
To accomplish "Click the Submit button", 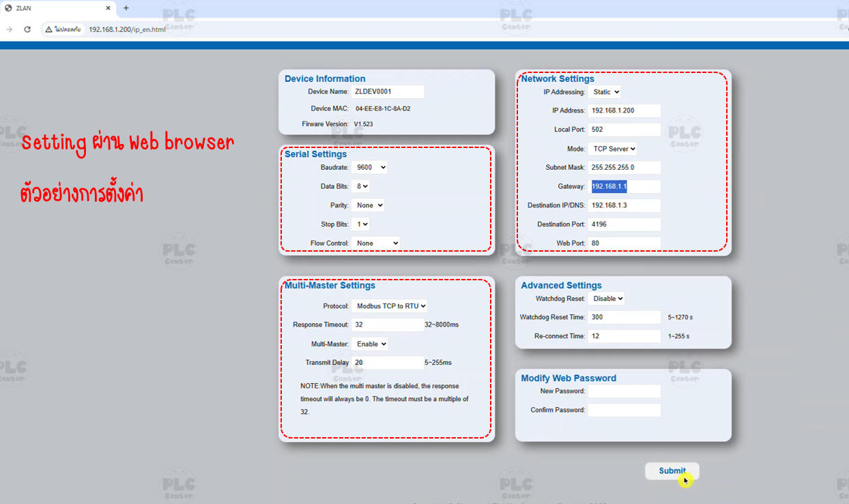I will point(672,471).
